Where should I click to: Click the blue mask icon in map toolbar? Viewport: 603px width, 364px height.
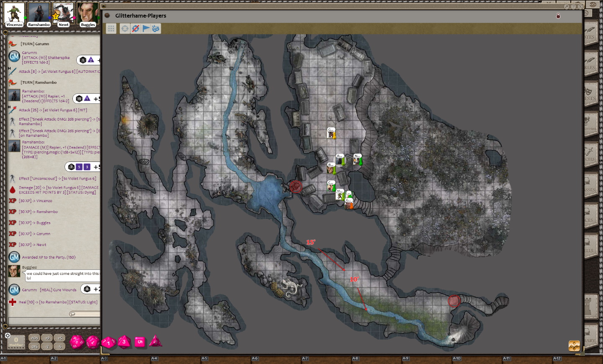[x=156, y=28]
